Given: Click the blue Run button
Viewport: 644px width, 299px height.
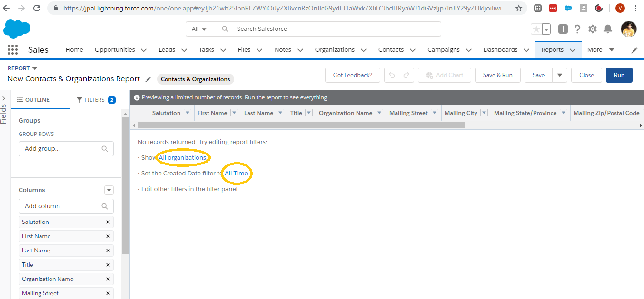Looking at the screenshot, I should pyautogui.click(x=619, y=75).
